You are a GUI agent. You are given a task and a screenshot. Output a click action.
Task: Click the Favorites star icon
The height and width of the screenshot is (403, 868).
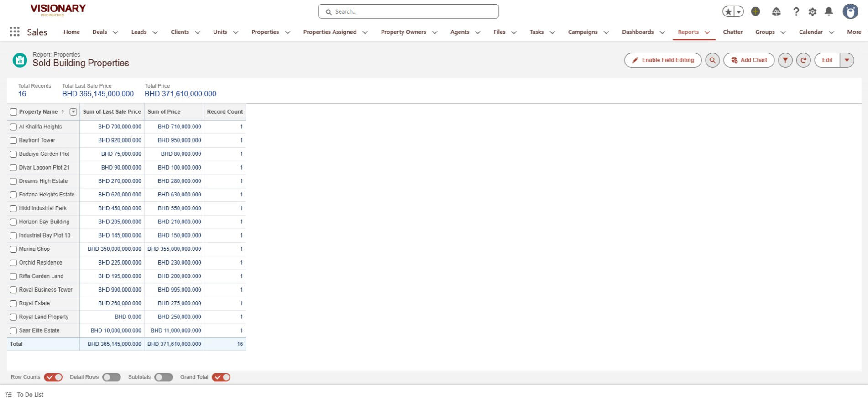tap(728, 12)
